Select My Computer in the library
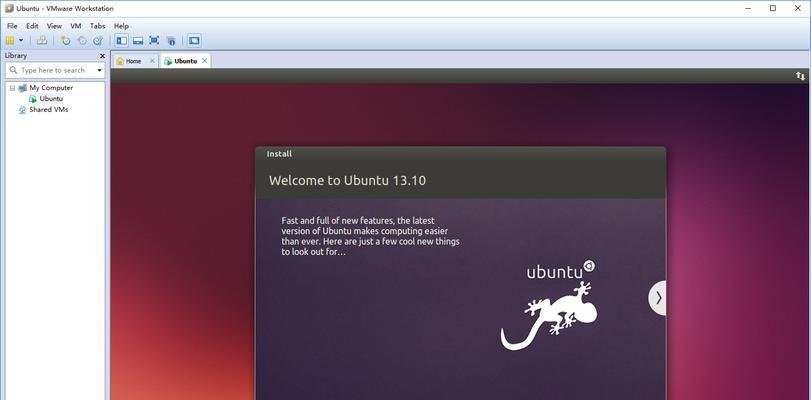Screen dimensions: 811x400 click(x=51, y=88)
